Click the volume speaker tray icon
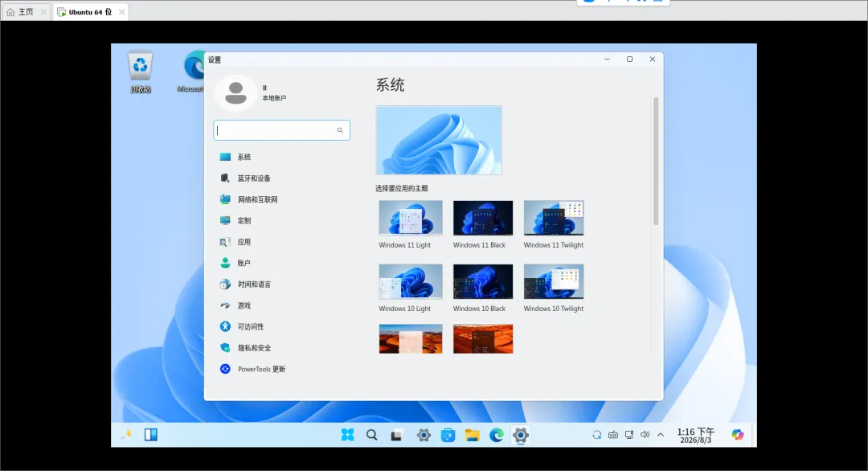868x471 pixels. pos(645,435)
